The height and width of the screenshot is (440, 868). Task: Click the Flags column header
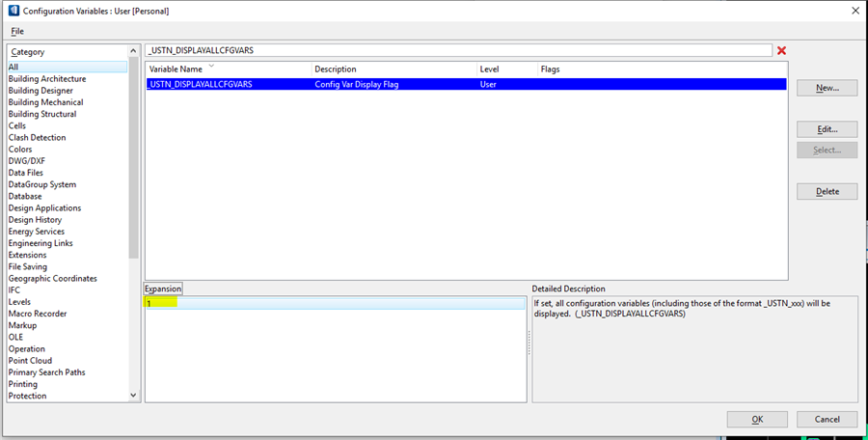click(x=662, y=69)
